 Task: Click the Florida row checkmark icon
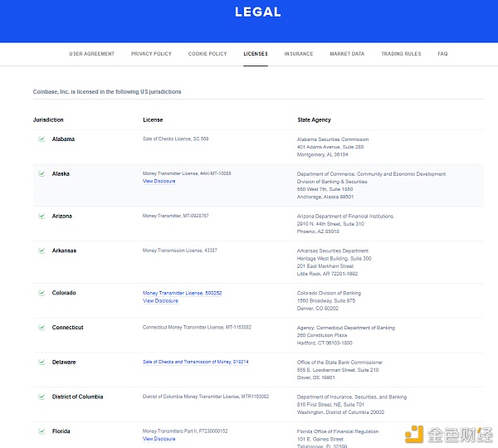tap(41, 431)
